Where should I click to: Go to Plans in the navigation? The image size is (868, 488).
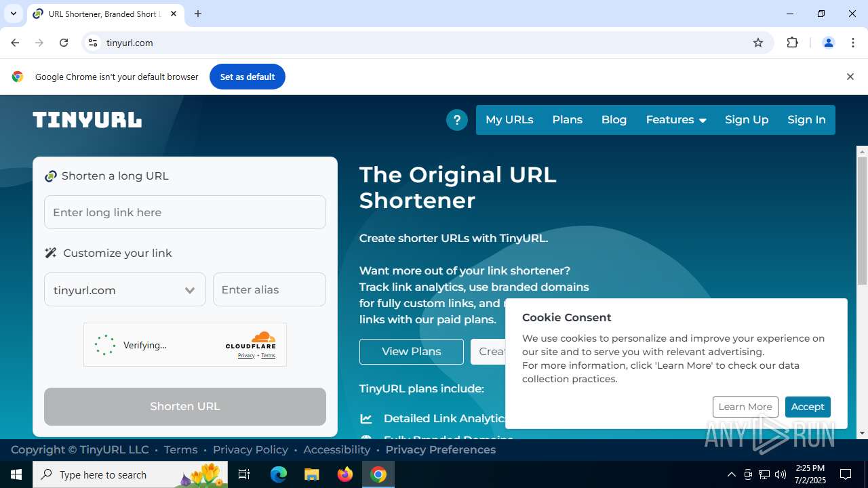coord(567,120)
